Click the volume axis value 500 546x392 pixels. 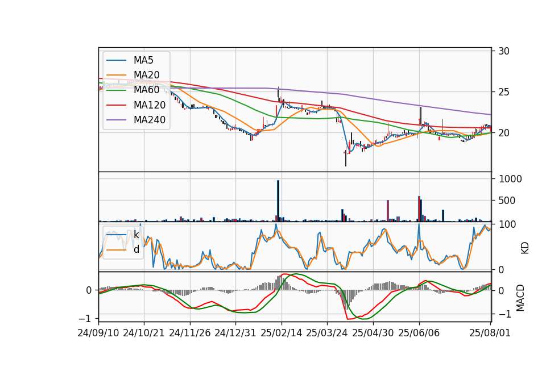(507, 201)
